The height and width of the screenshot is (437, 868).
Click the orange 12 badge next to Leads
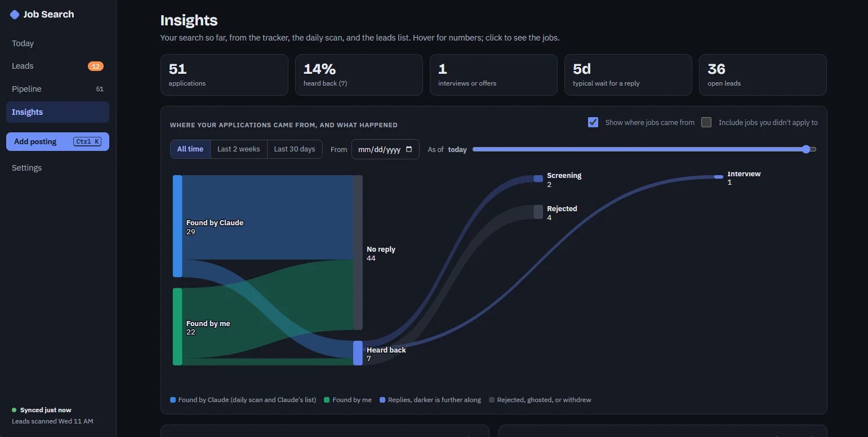tap(96, 66)
